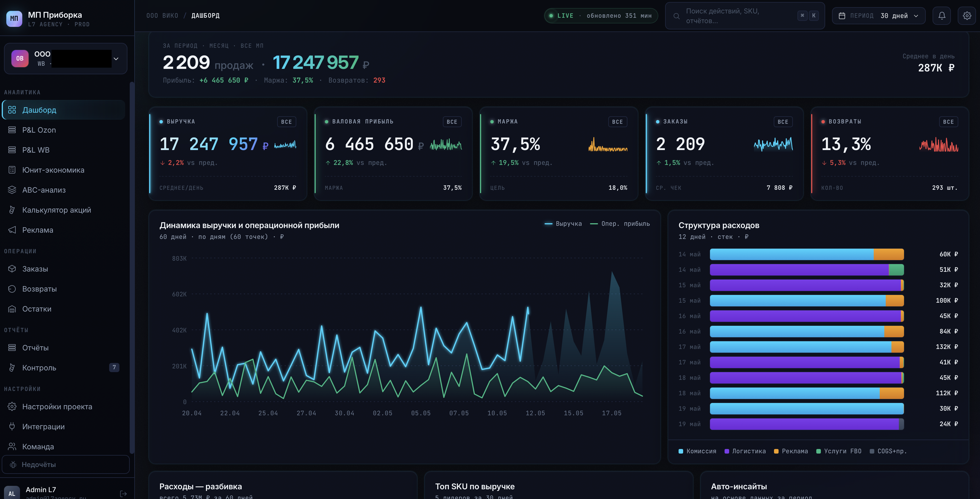
Task: Toggle the Выручка series in chart legend
Action: 563,223
